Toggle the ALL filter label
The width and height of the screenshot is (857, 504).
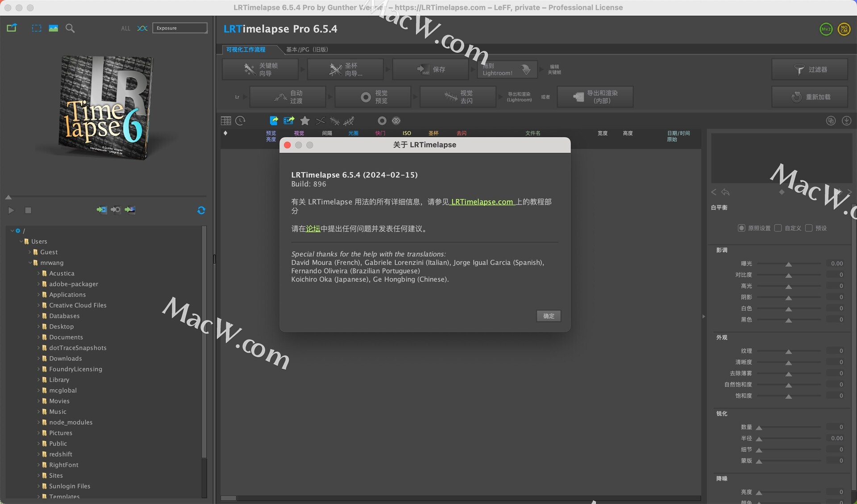point(126,28)
